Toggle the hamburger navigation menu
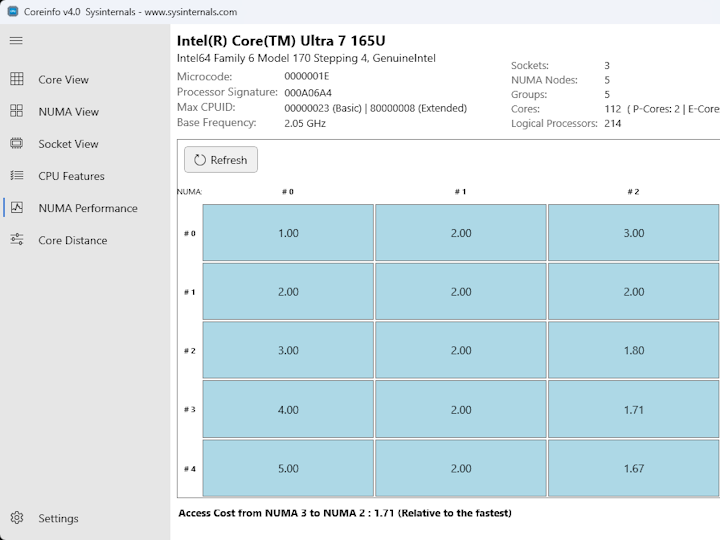 point(16,40)
